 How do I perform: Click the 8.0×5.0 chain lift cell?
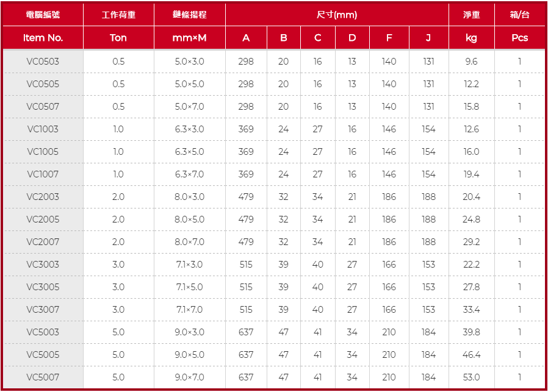coord(189,219)
